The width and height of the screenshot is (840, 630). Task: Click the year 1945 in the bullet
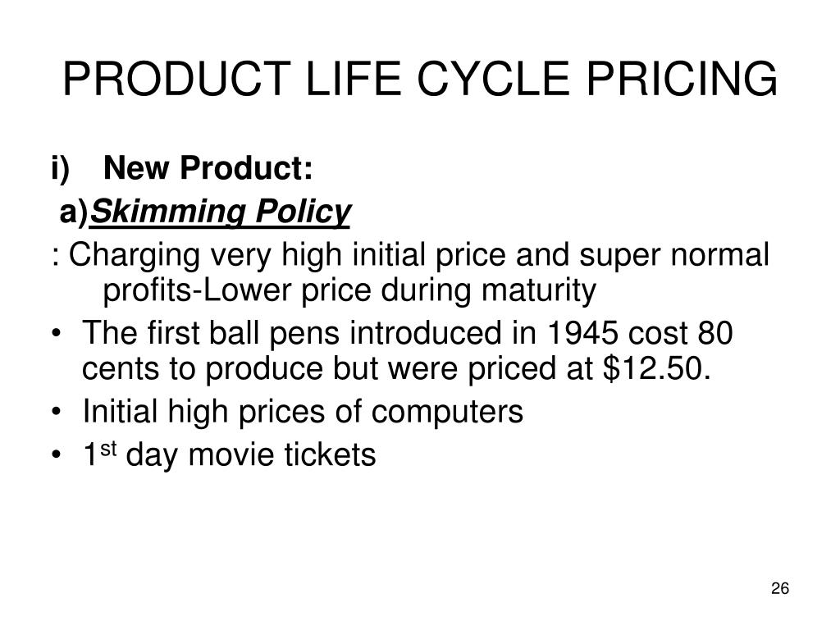coord(582,333)
